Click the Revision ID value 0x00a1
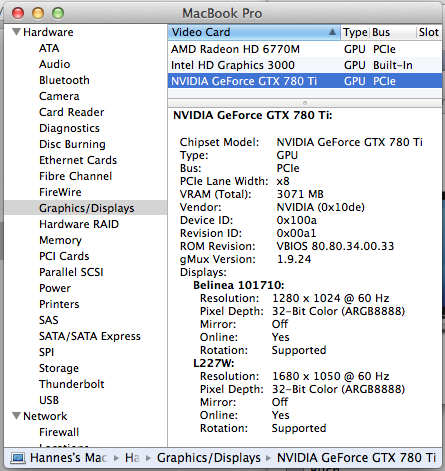This screenshot has width=445, height=471. coord(296,233)
